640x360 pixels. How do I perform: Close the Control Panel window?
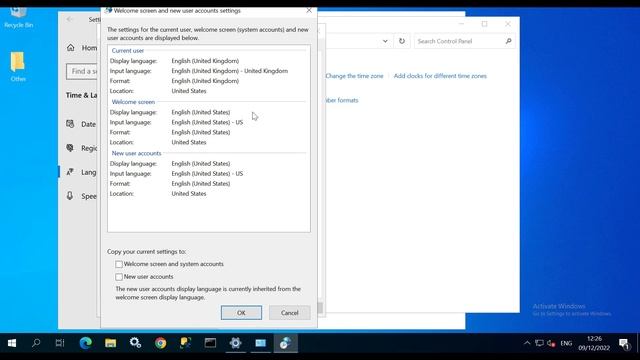click(x=508, y=24)
